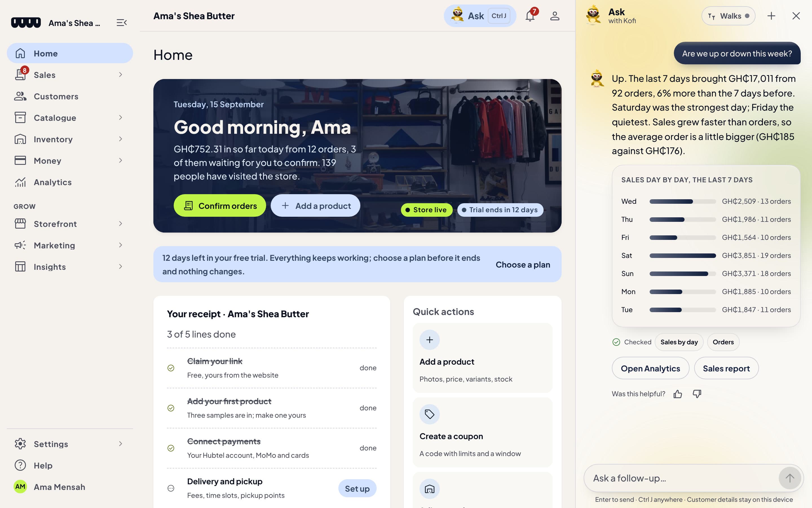Open the user account profile icon

[x=555, y=16]
